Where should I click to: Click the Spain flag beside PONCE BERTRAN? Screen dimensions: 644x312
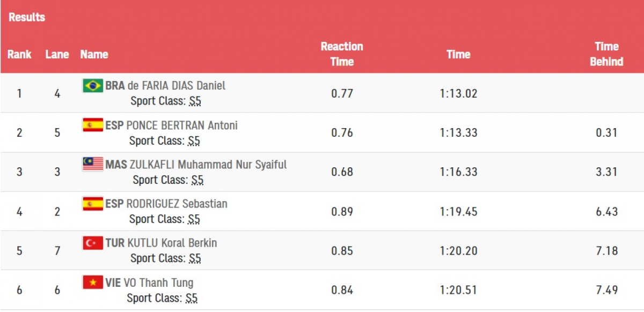(x=93, y=125)
